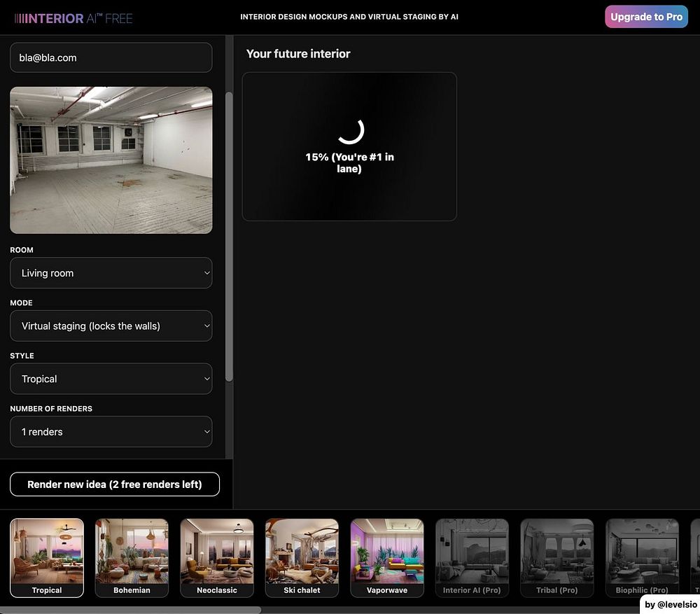Open the Mode dropdown showing Virtual staging
Viewport: 700px width, 614px height.
pyautogui.click(x=111, y=326)
